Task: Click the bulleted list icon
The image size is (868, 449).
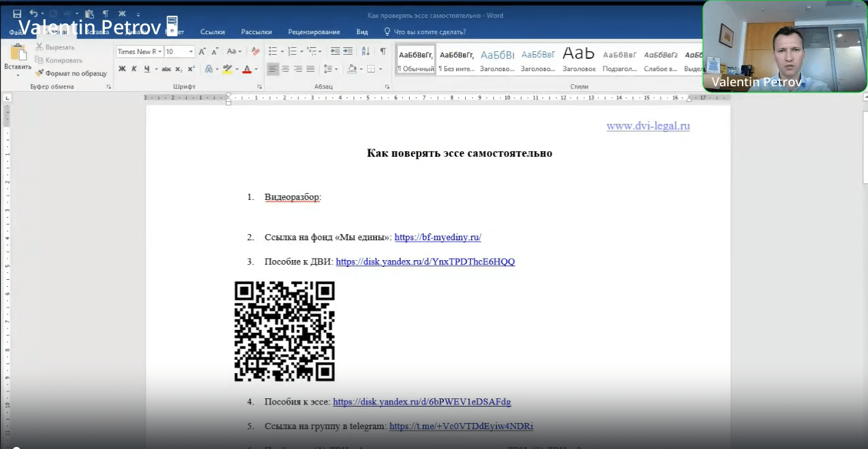Action: (x=272, y=51)
